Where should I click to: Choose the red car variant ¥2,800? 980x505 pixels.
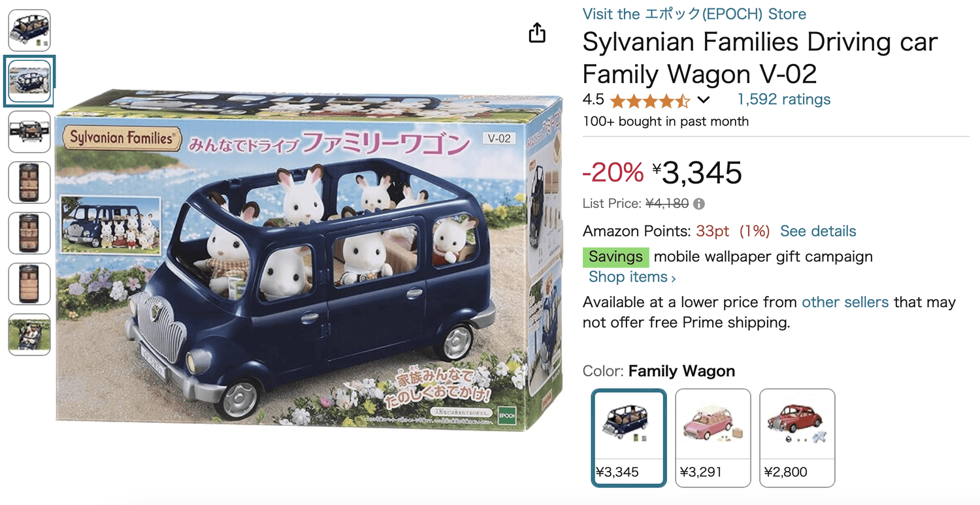tap(797, 438)
